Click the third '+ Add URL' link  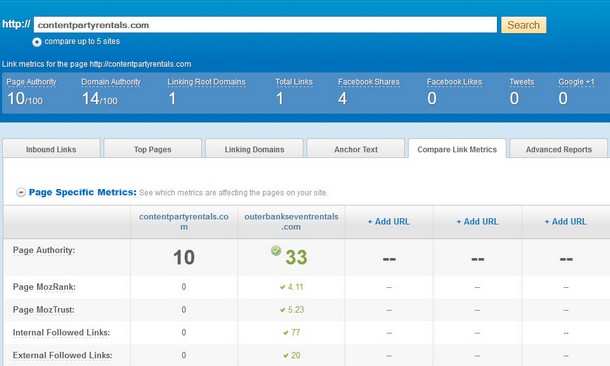pyautogui.click(x=565, y=222)
